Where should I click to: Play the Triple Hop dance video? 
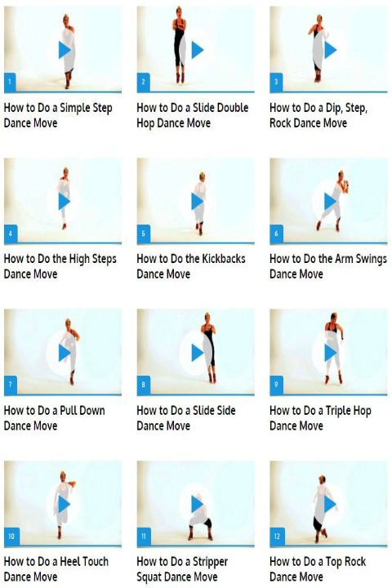click(328, 353)
